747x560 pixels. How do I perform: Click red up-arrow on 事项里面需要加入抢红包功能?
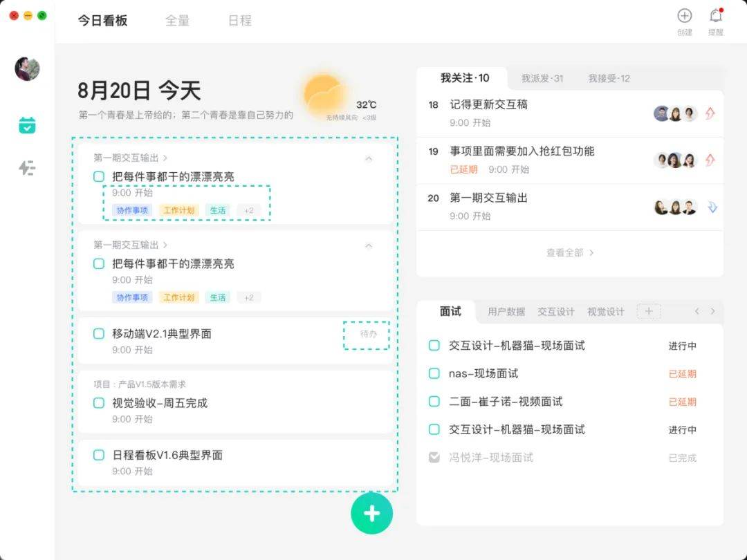coord(710,160)
